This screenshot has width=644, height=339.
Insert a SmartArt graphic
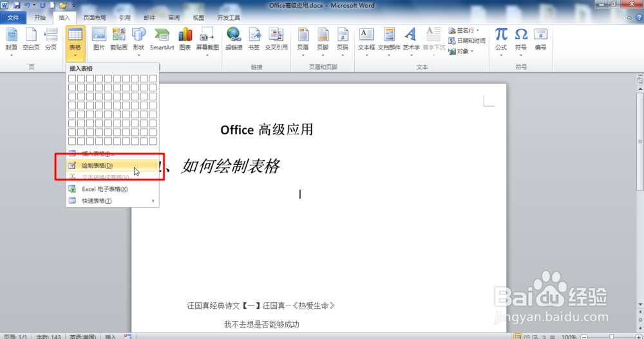click(162, 39)
